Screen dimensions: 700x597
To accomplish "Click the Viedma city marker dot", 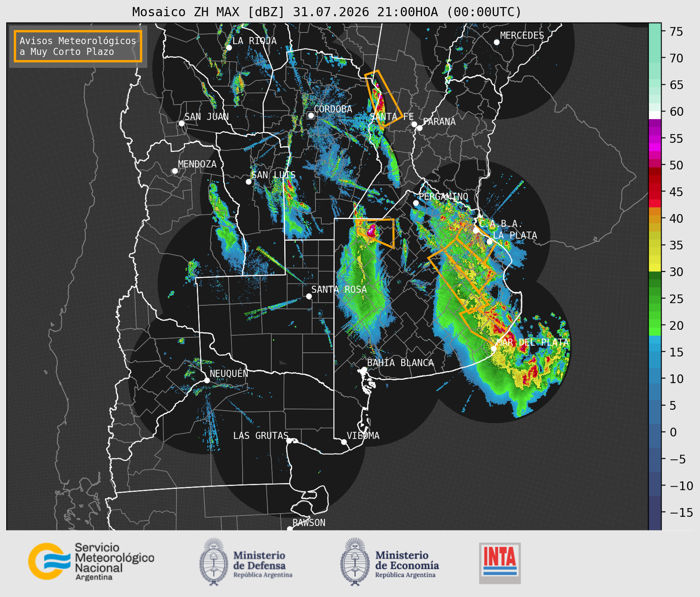I will (x=344, y=442).
